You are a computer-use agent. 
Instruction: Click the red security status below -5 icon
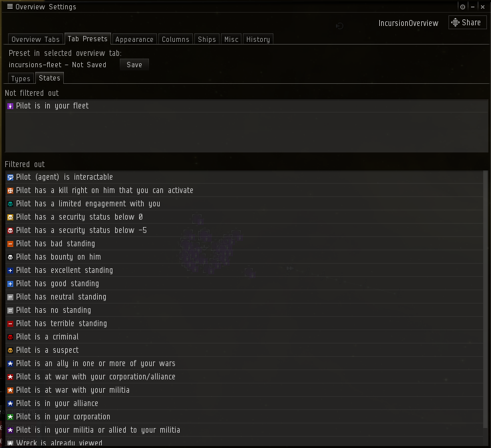(11, 230)
